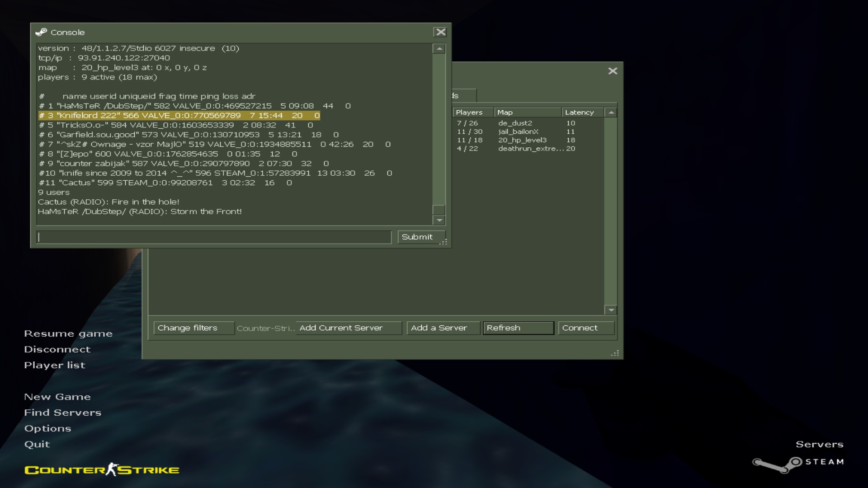Close the Console window
The height and width of the screenshot is (488, 868).
point(440,32)
